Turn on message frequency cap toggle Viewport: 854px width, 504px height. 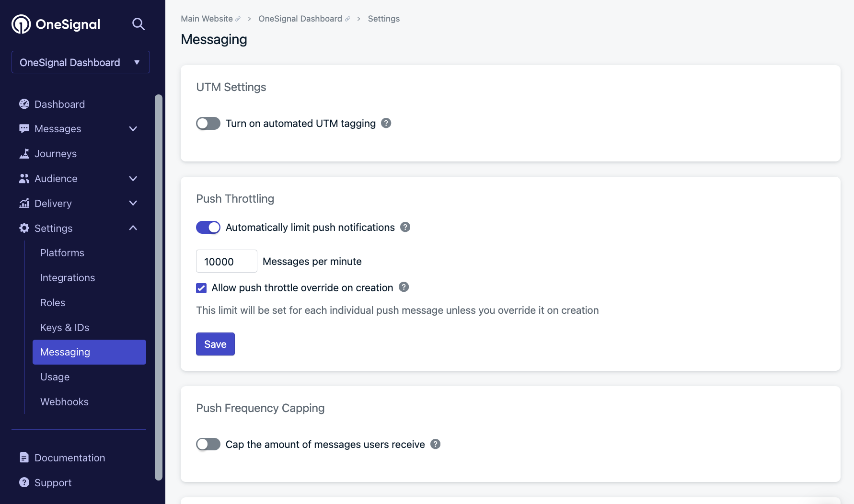click(208, 444)
